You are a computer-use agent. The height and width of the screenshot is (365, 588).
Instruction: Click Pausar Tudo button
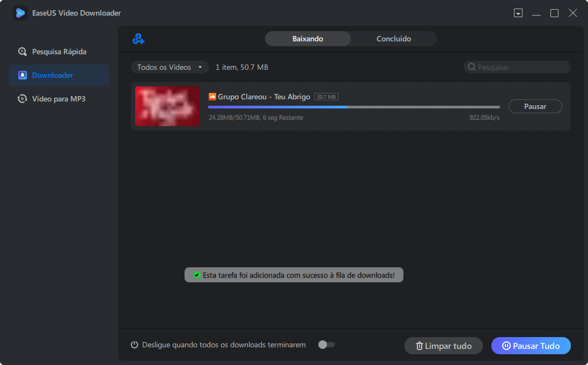coord(531,346)
